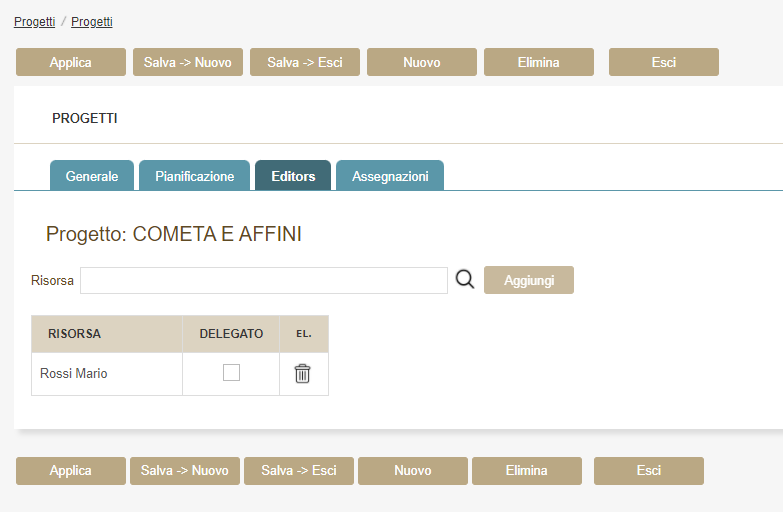This screenshot has width=783, height=512.
Task: Select the Editors tab
Action: point(293,176)
